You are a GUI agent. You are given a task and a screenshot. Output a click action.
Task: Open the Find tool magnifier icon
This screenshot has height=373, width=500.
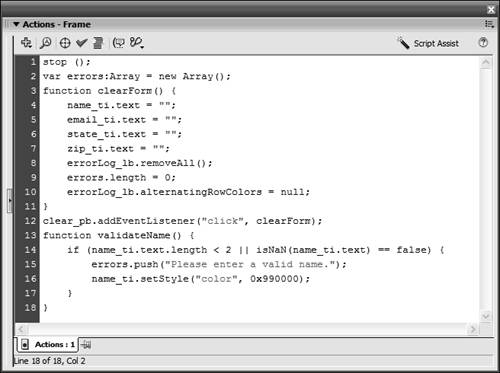46,43
